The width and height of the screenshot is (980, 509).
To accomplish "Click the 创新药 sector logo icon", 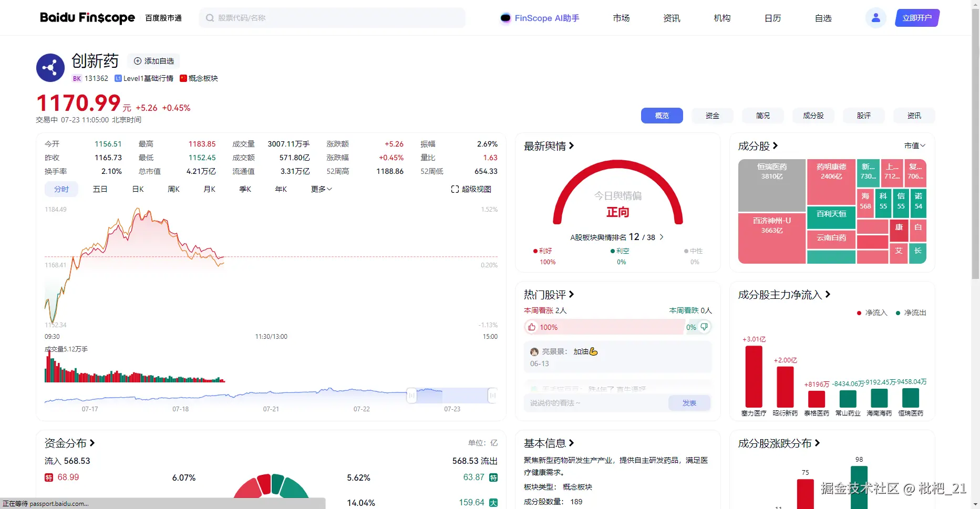I will tap(50, 68).
